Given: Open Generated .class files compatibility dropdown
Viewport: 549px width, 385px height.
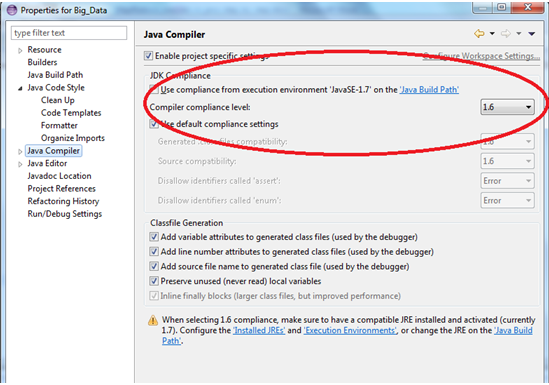Looking at the screenshot, I should pyautogui.click(x=507, y=141).
